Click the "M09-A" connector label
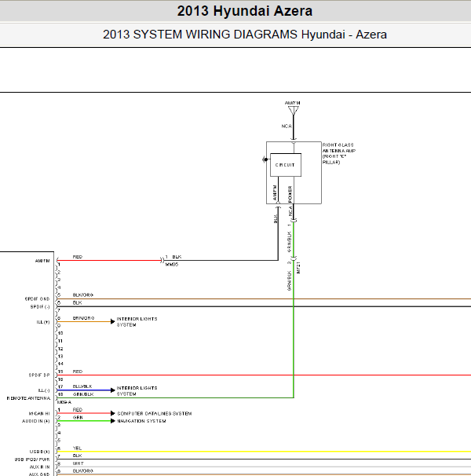The width and height of the screenshot is (471, 476). 64,402
